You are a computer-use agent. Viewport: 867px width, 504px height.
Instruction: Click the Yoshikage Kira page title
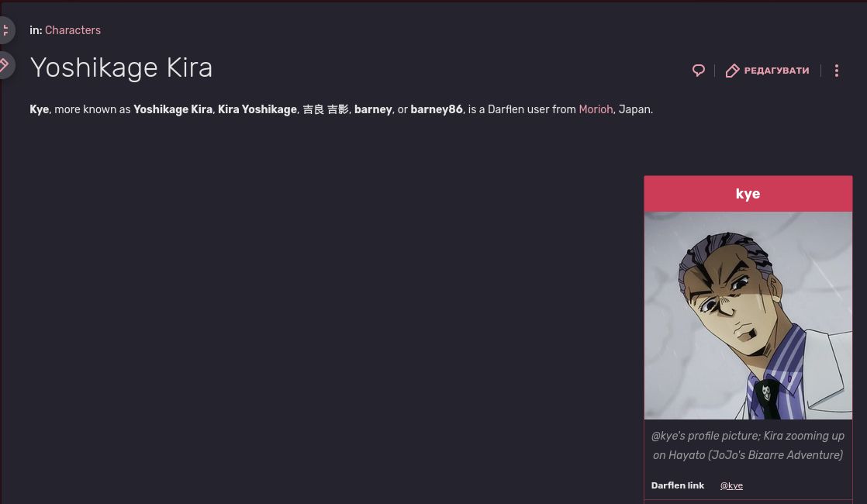(x=121, y=68)
